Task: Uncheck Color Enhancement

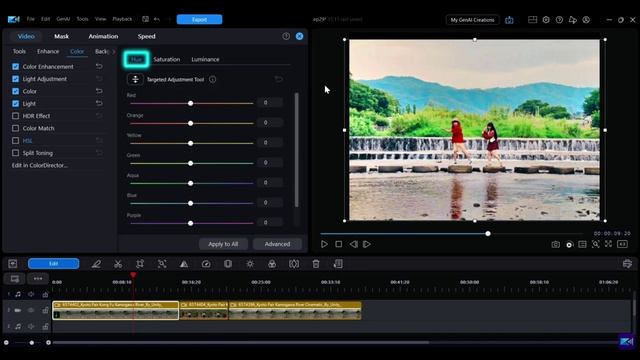Action: [x=16, y=67]
